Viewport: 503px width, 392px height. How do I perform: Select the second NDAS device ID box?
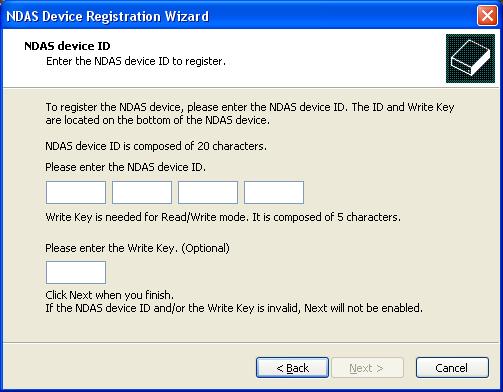click(x=142, y=192)
